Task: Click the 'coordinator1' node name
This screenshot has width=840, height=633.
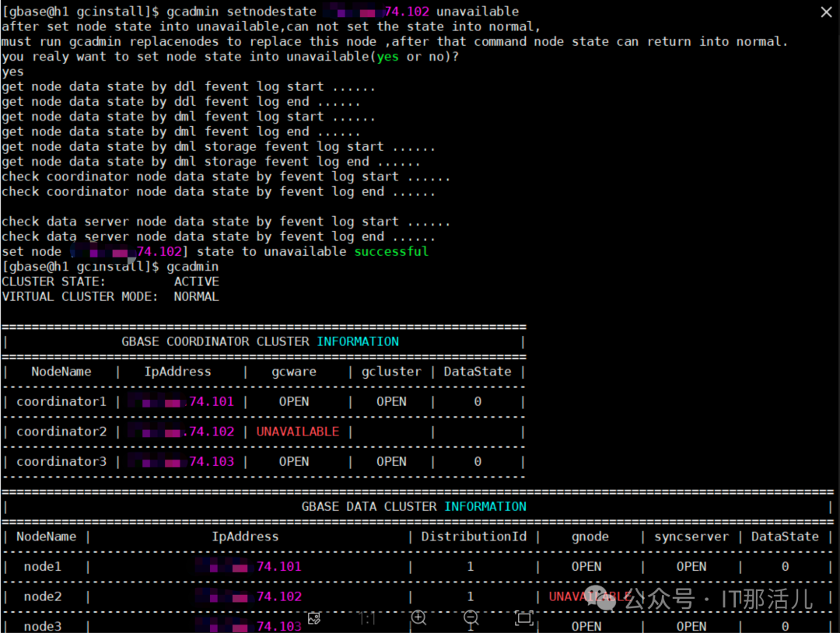Action: tap(61, 401)
